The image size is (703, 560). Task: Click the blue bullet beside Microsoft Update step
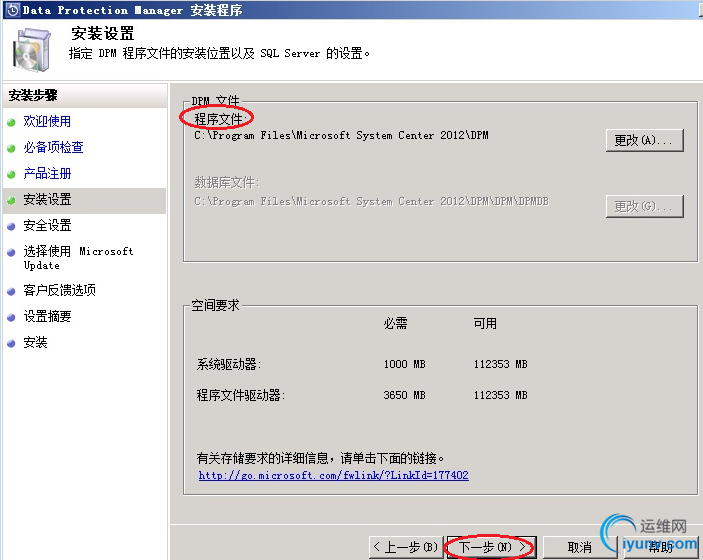11,252
